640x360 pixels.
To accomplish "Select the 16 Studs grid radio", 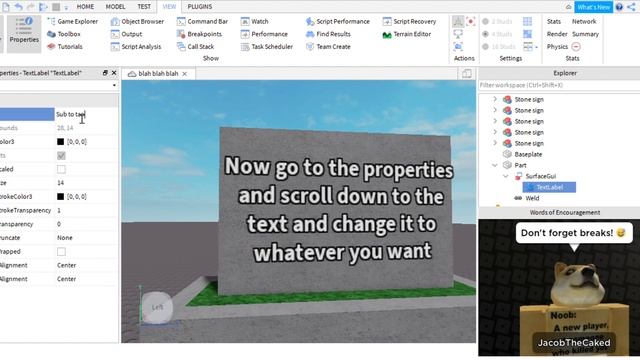I will (485, 47).
